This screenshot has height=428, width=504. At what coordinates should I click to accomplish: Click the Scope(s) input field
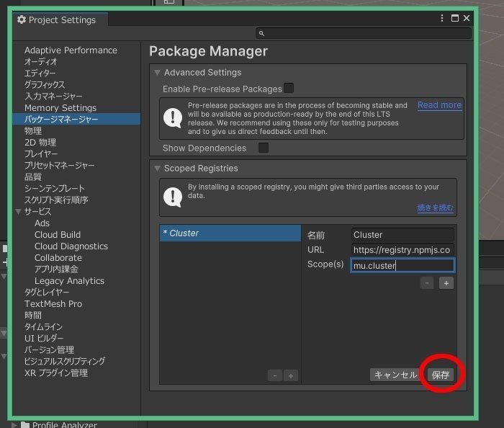(402, 266)
